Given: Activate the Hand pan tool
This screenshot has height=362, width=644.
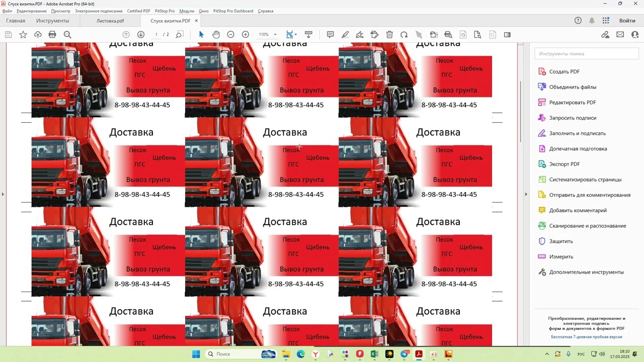Looking at the screenshot, I should click(x=216, y=35).
